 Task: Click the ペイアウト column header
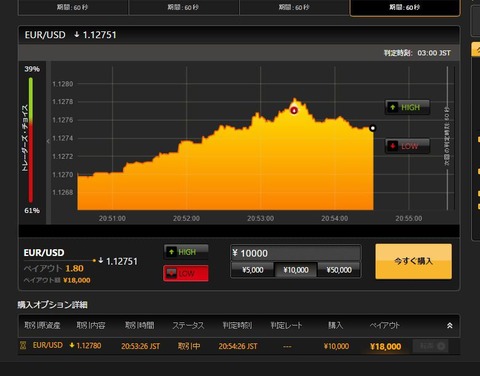pos(384,325)
